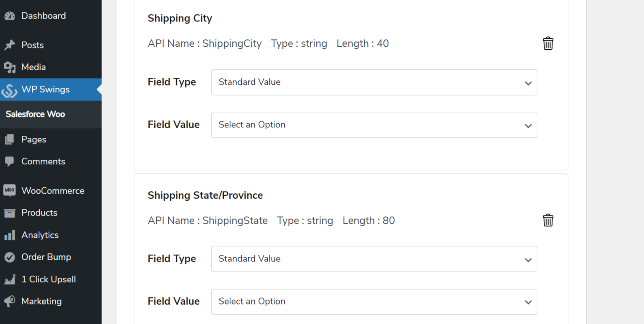Open Shipping City Field Type dropdown
The height and width of the screenshot is (324, 644).
tap(374, 82)
